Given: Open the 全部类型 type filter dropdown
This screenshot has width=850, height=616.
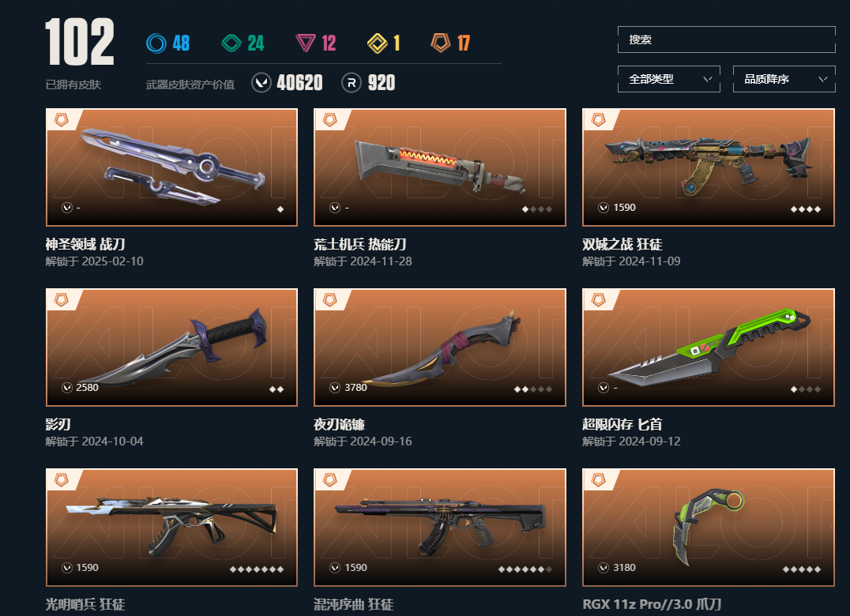Looking at the screenshot, I should [669, 79].
